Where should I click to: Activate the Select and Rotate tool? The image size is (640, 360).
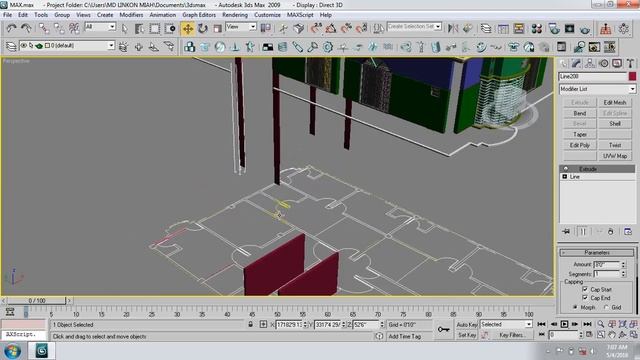[203, 28]
